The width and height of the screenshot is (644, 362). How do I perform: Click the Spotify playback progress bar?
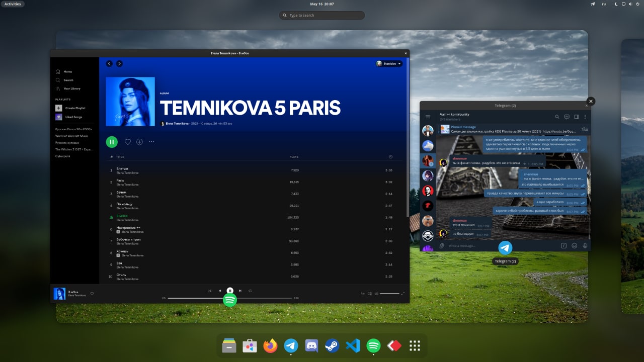[x=230, y=298]
